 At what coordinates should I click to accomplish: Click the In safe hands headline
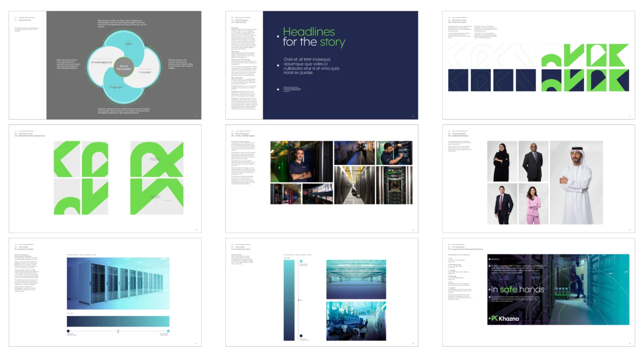tap(517, 289)
